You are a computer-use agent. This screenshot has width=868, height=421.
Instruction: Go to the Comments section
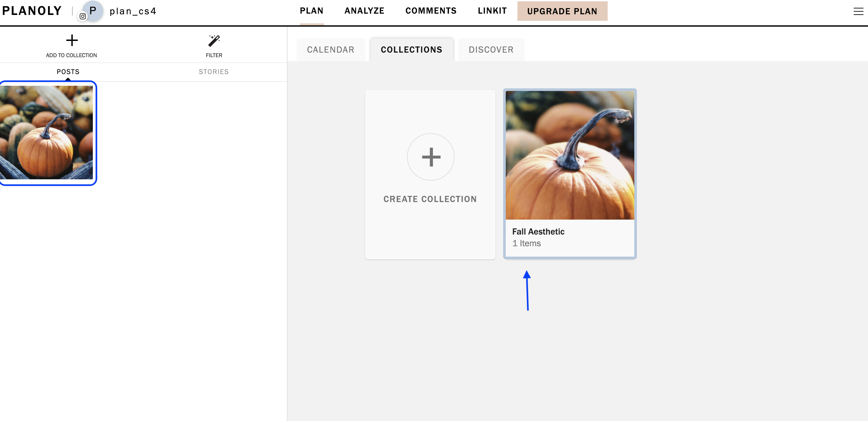pyautogui.click(x=431, y=11)
